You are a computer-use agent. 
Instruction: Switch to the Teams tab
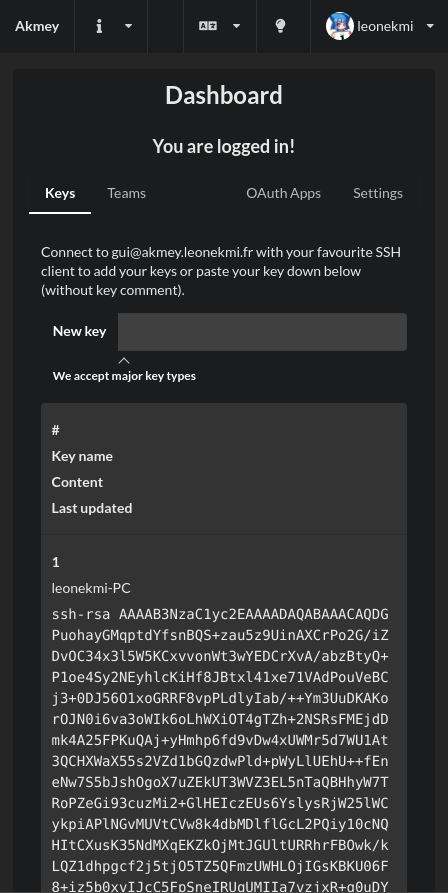[126, 194]
